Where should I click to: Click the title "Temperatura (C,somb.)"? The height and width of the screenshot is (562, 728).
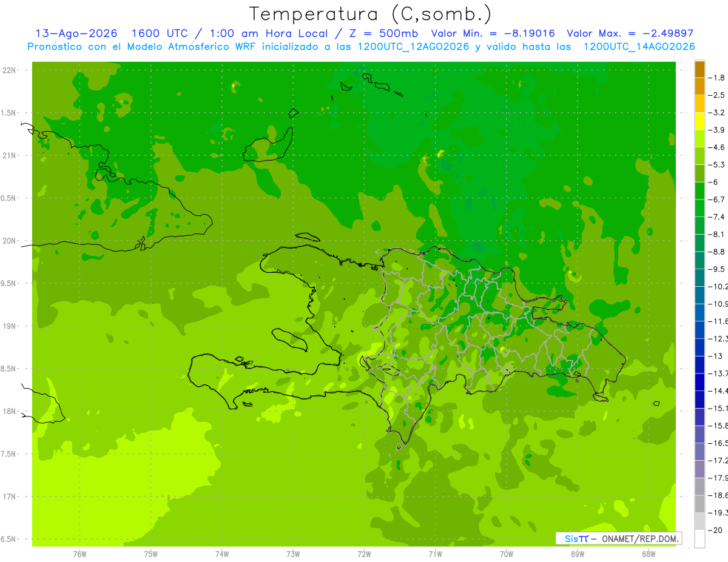tap(371, 14)
